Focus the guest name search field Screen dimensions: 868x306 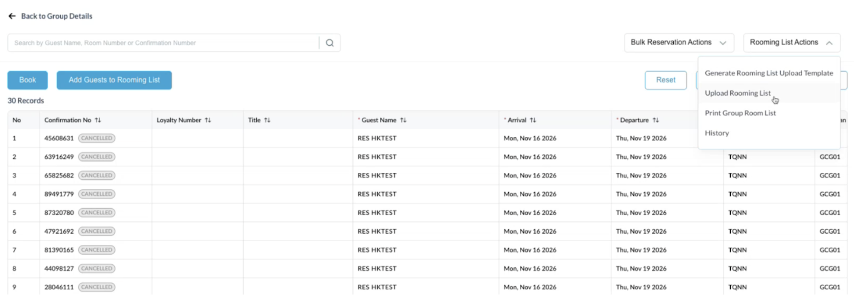(x=163, y=43)
